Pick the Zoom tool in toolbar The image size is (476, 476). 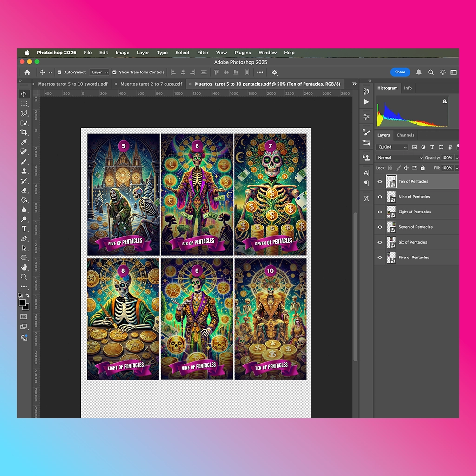24,277
